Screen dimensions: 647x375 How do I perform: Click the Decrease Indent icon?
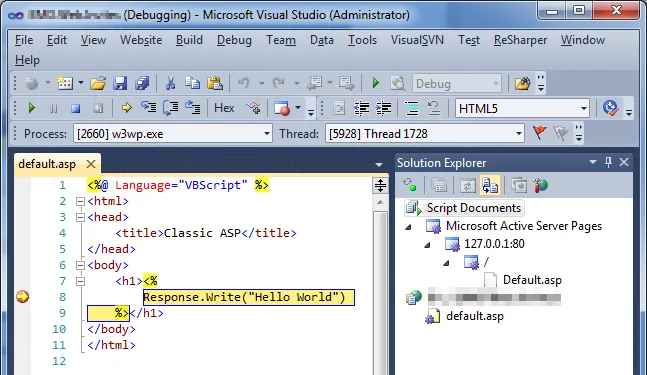tap(361, 108)
